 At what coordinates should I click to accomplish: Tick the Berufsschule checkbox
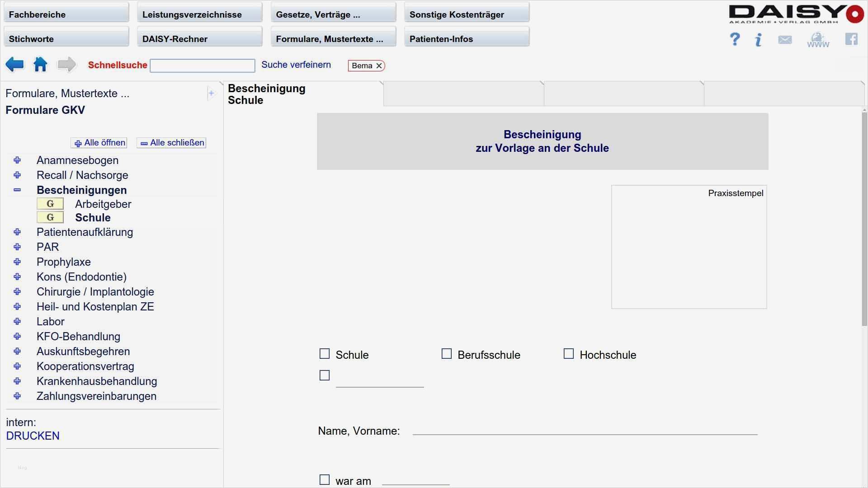pos(447,354)
